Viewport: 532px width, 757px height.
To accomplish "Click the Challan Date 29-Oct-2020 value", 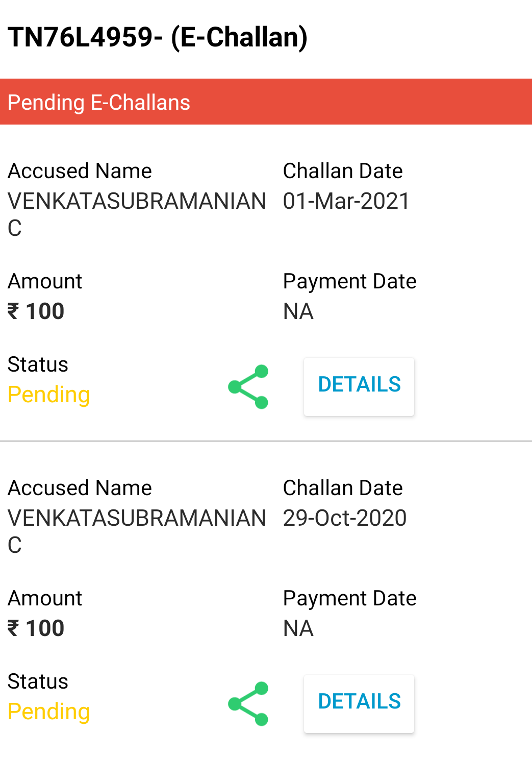I will (x=344, y=518).
